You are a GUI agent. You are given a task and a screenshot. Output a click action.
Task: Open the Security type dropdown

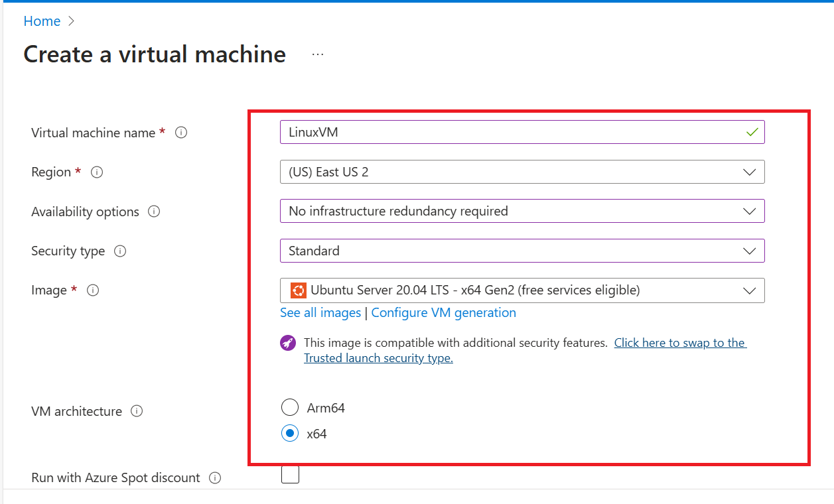521,251
